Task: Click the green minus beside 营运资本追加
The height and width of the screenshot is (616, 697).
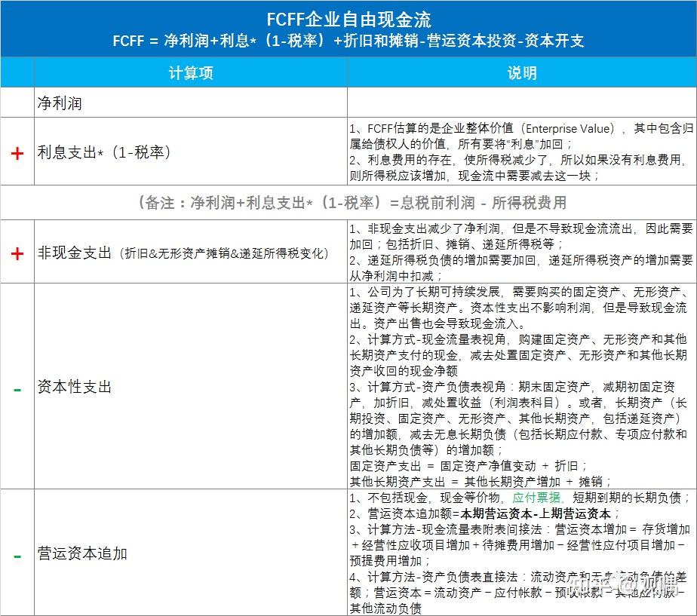Action: (17, 553)
